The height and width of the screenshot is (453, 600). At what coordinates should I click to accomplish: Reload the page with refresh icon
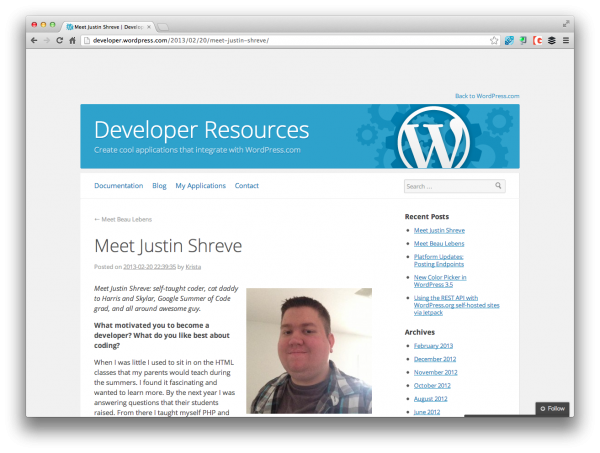tap(59, 40)
